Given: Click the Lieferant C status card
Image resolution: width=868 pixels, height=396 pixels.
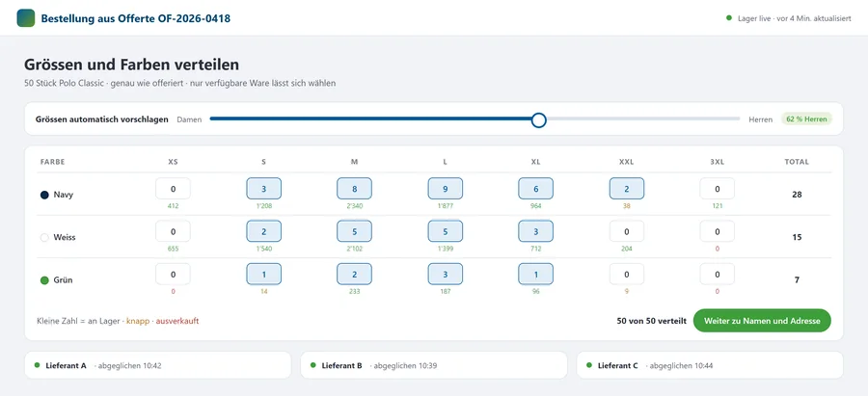Looking at the screenshot, I should (710, 365).
